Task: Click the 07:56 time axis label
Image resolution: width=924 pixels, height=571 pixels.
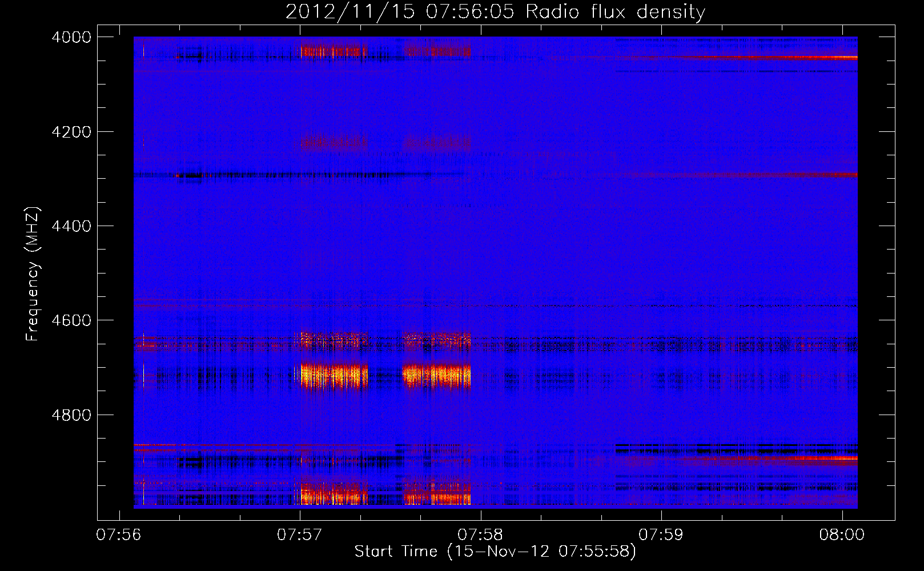Action: 119,535
